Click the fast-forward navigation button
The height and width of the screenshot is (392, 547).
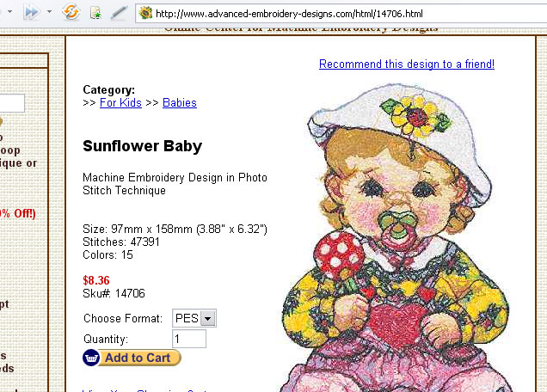coord(32,12)
